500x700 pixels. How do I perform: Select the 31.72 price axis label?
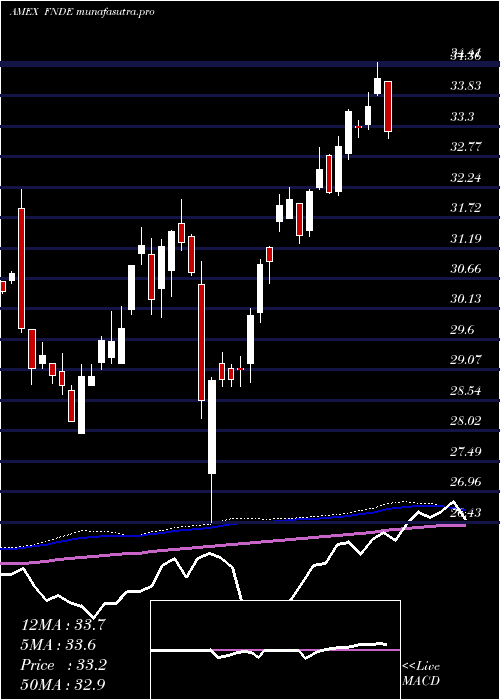pos(466,208)
